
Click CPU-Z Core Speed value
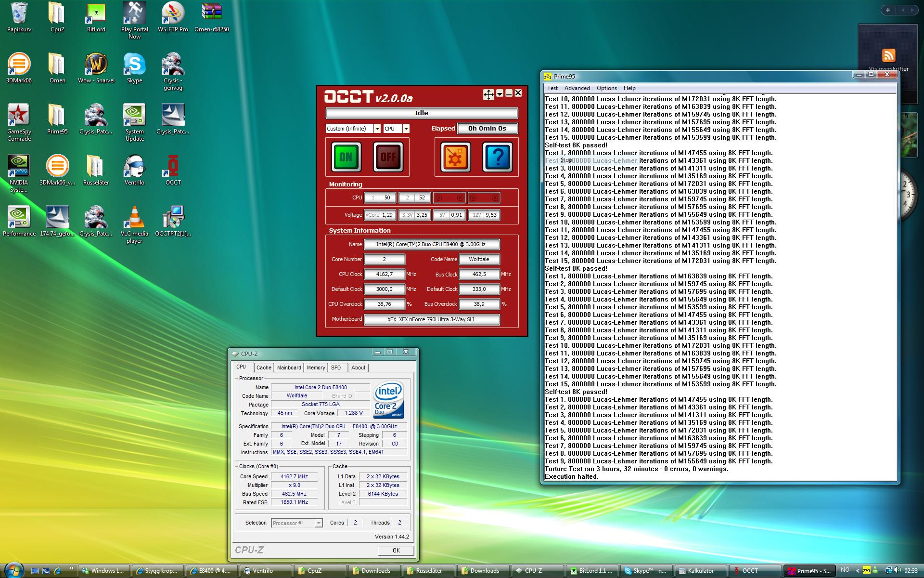295,476
